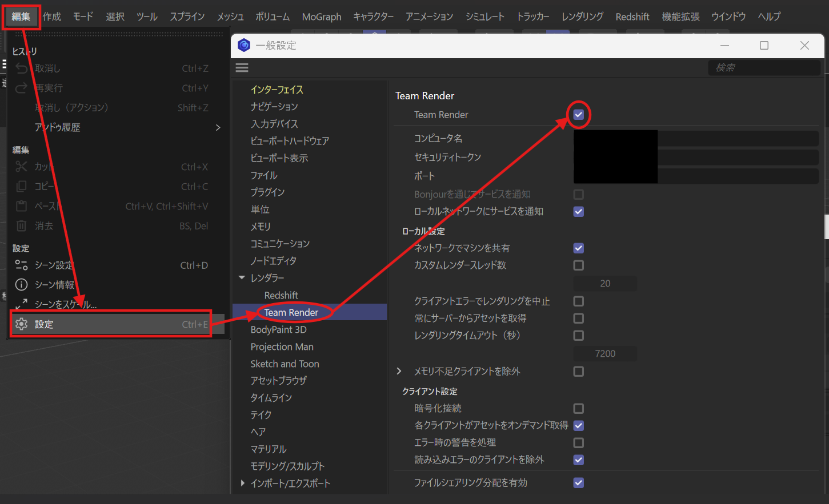Click the gear icon beside 設定
Image resolution: width=829 pixels, height=504 pixels.
click(x=22, y=324)
